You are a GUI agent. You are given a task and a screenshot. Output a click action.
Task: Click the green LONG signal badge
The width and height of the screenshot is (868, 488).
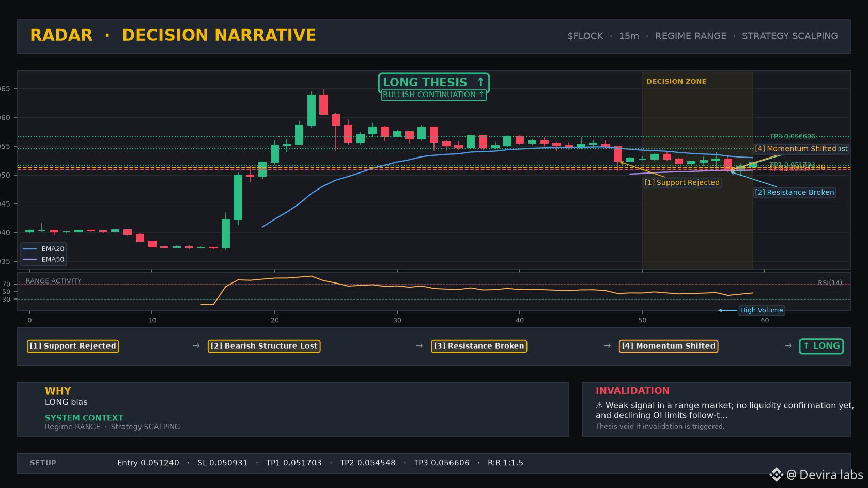point(822,346)
